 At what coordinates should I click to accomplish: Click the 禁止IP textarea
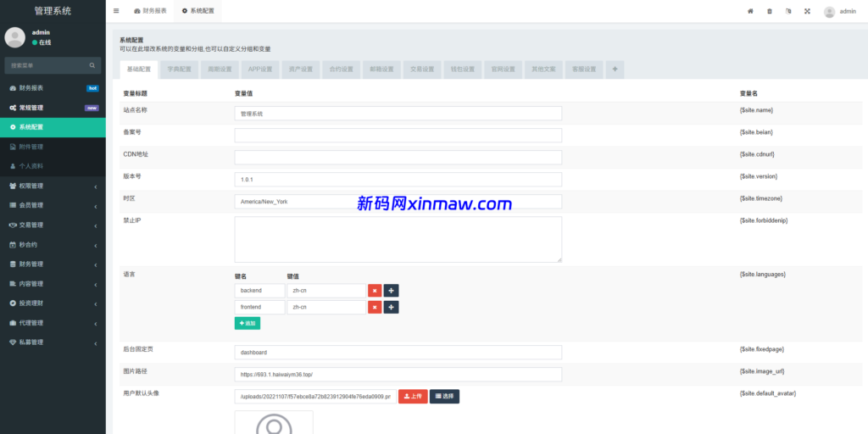click(398, 239)
